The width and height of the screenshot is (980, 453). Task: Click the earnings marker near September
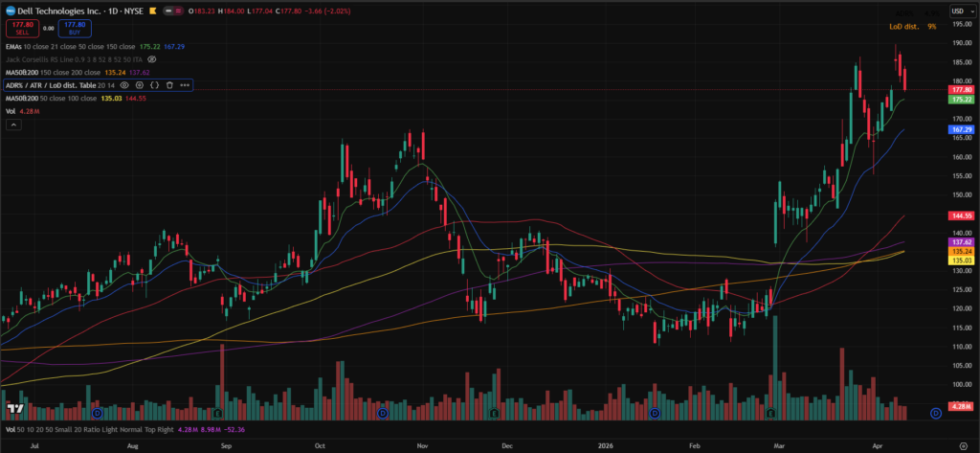coord(219,413)
